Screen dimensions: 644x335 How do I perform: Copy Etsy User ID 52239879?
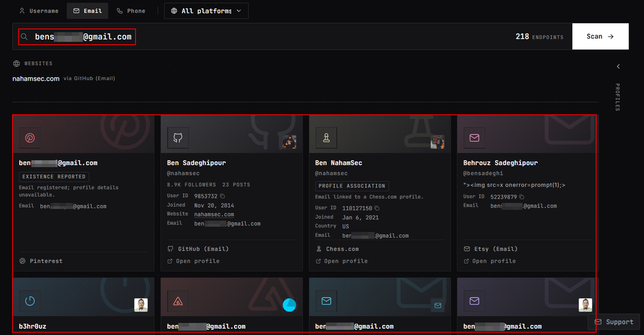521,197
